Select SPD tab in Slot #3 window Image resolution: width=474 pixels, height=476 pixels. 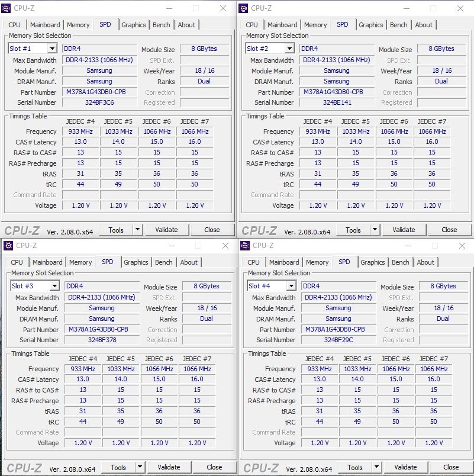coord(108,262)
